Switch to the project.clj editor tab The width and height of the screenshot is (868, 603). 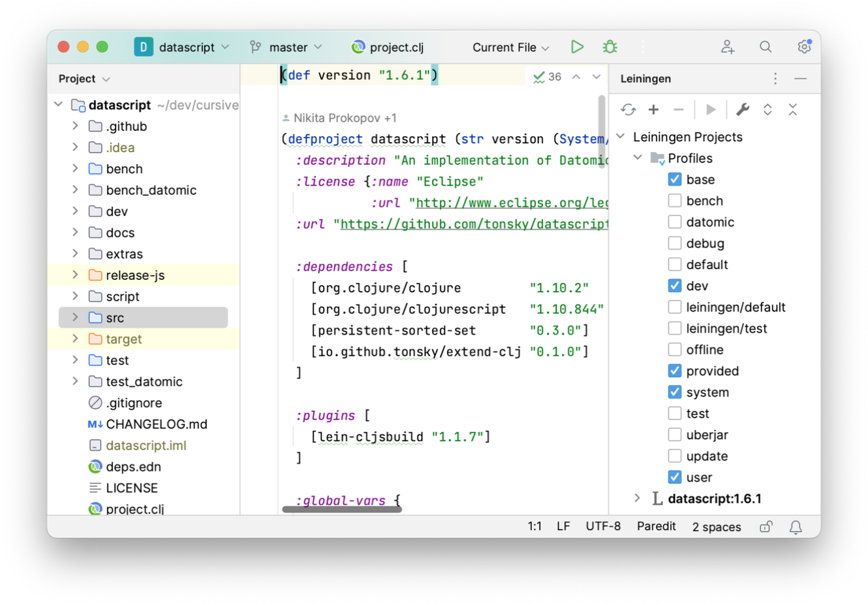(x=388, y=47)
